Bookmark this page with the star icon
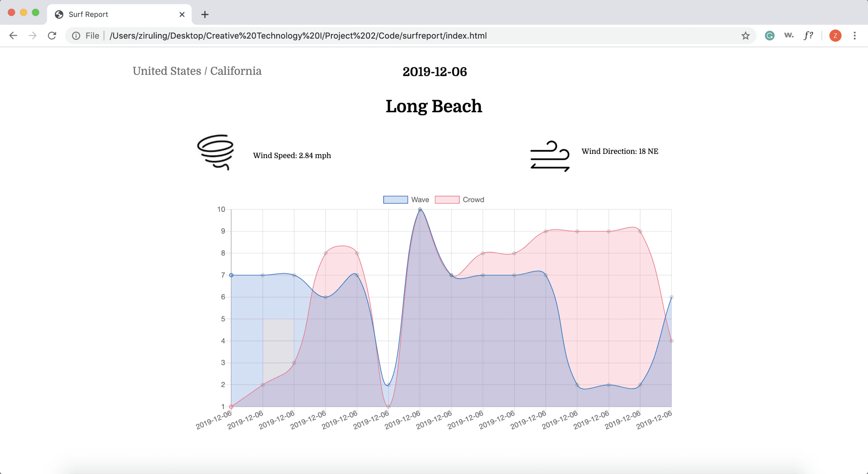Screen dimensions: 868x474 pyautogui.click(x=745, y=36)
